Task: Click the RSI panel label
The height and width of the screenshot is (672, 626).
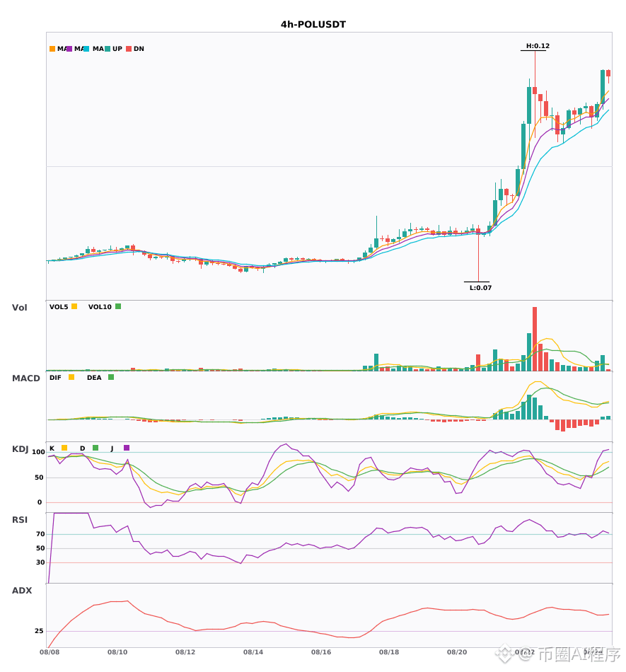Action: point(20,520)
